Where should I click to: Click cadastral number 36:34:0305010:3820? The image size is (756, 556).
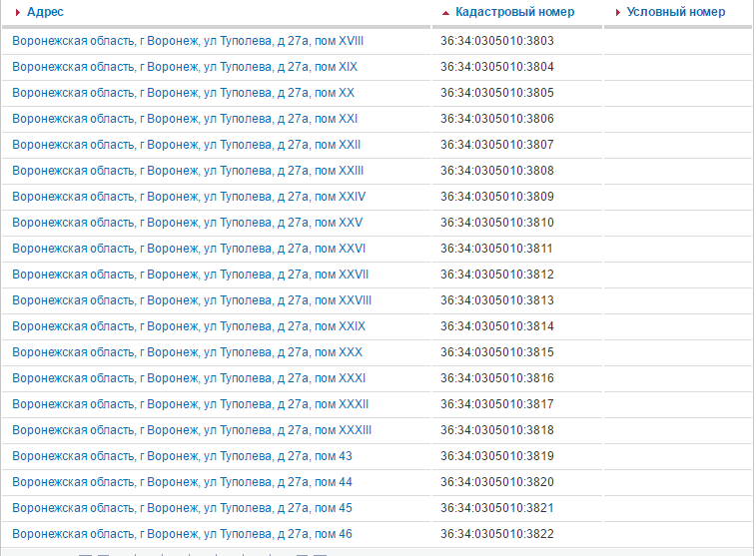pyautogui.click(x=496, y=482)
